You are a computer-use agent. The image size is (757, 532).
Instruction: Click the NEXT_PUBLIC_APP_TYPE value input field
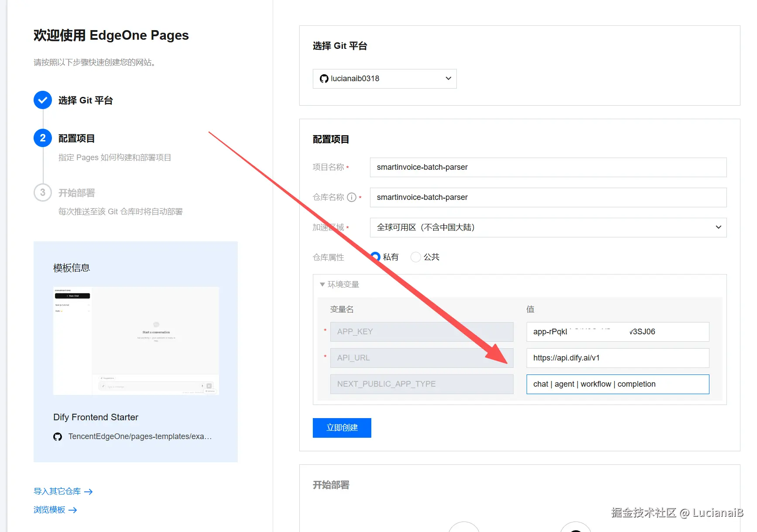pyautogui.click(x=618, y=384)
